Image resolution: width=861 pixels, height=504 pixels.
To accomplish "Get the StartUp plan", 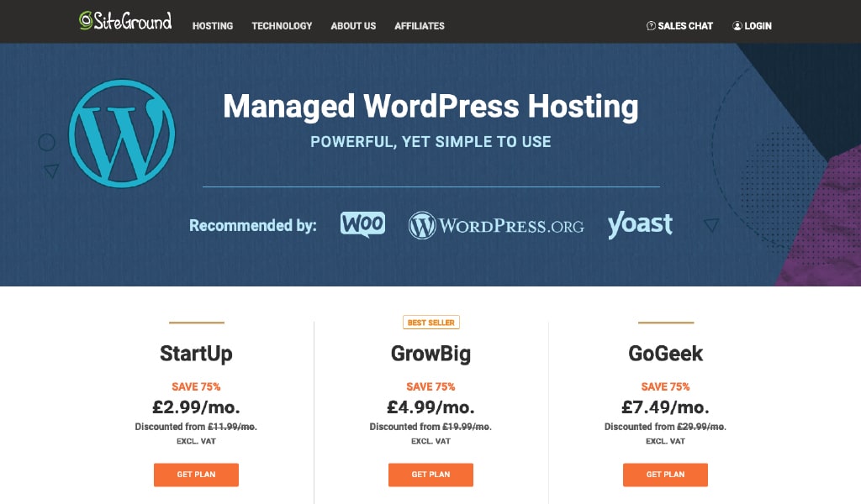I will pos(196,475).
